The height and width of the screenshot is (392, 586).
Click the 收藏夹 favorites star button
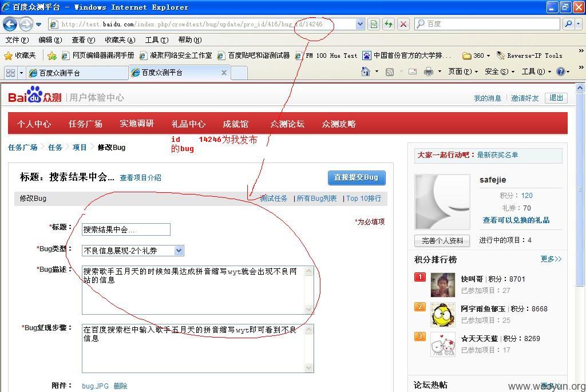pos(20,56)
